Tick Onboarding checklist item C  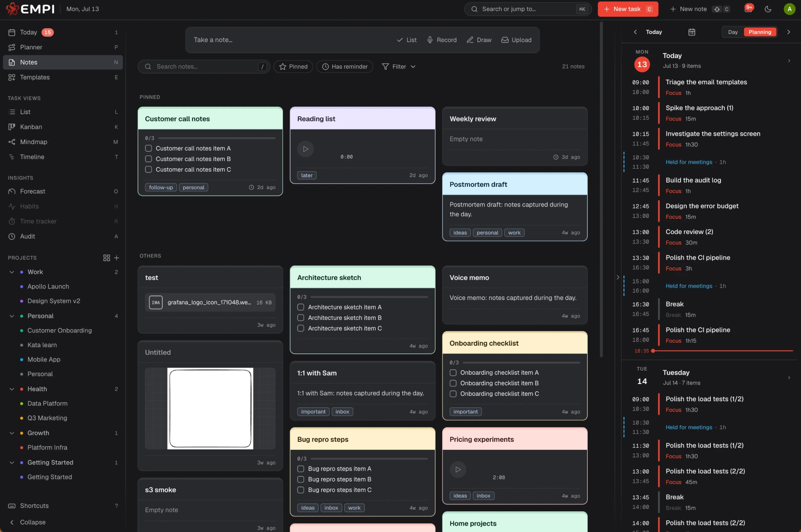coord(453,394)
